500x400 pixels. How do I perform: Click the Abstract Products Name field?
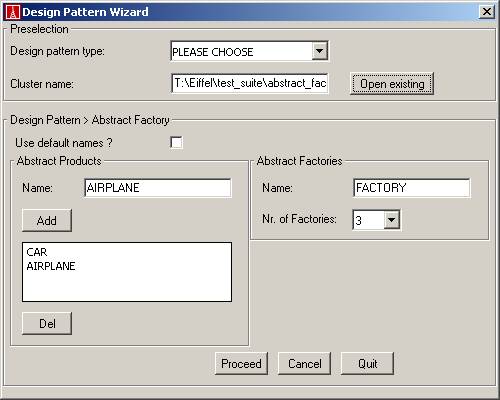158,188
